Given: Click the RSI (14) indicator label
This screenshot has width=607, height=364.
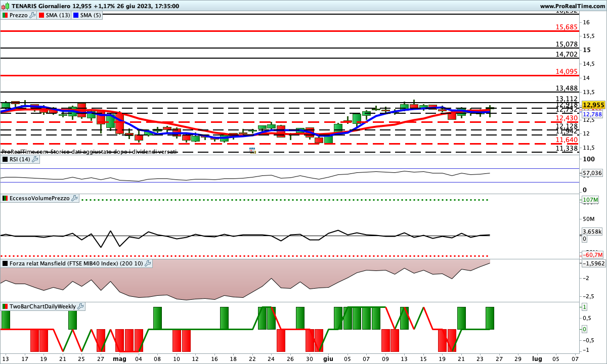Looking at the screenshot, I should click(20, 159).
